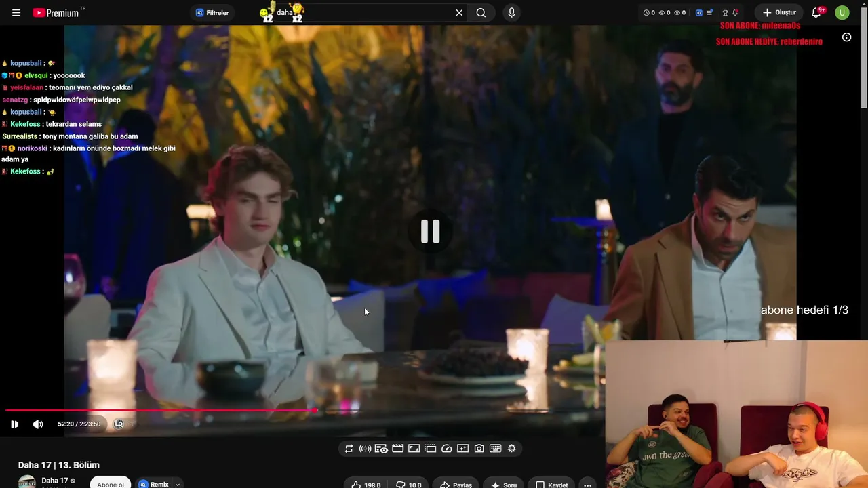The width and height of the screenshot is (868, 488).
Task: Toggle the LR extension switch in player
Action: point(119,424)
